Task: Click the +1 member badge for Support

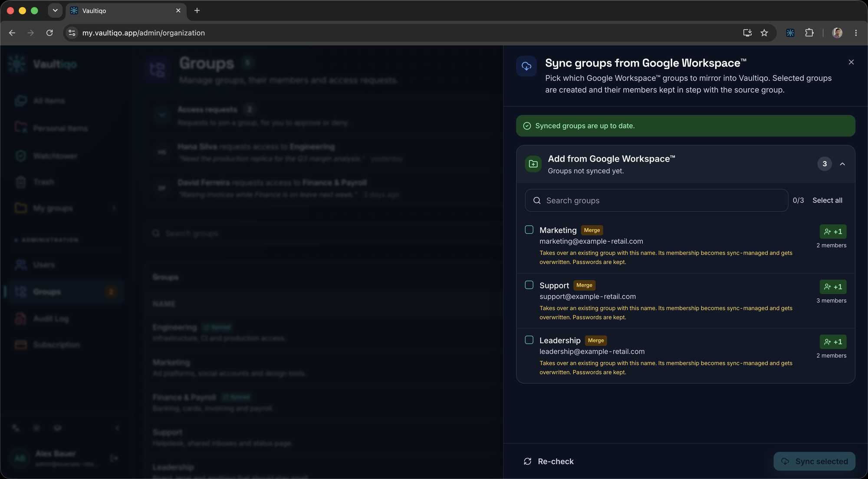Action: 833,287
